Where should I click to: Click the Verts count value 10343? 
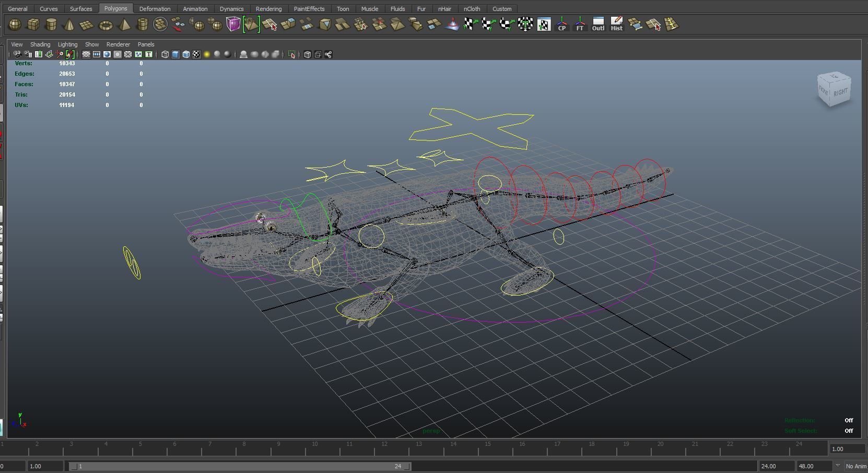[x=67, y=63]
